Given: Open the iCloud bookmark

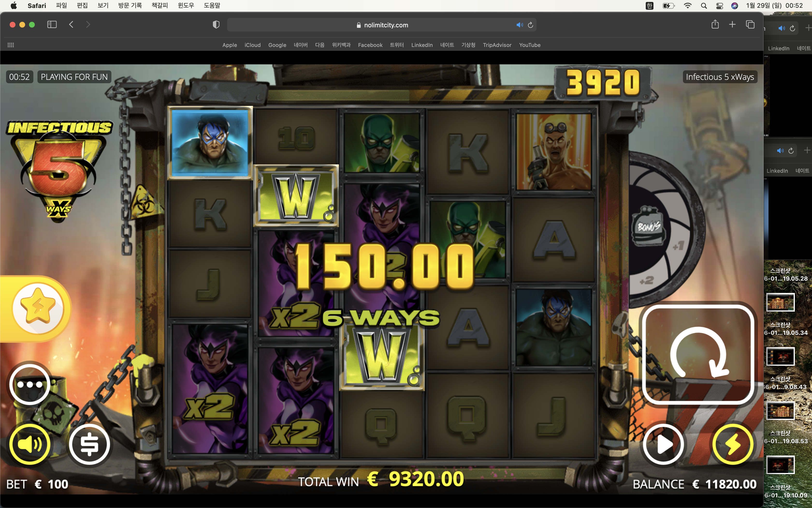Looking at the screenshot, I should tap(252, 45).
